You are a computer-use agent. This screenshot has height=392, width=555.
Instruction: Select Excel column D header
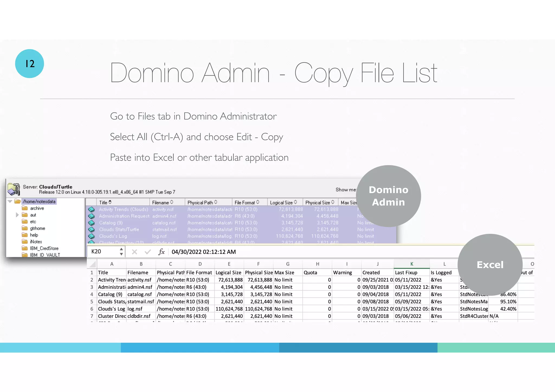(200, 264)
